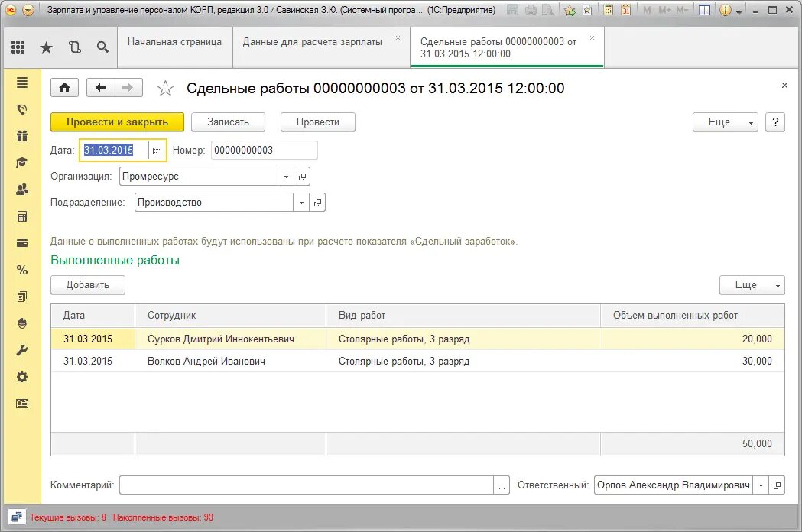
Task: Click Добавить to add a work row
Action: (87, 285)
